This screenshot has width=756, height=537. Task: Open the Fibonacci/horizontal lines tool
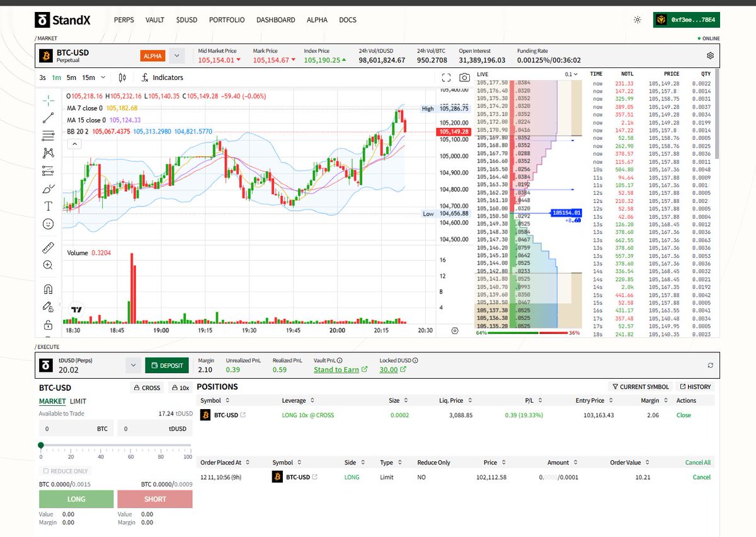(x=48, y=135)
